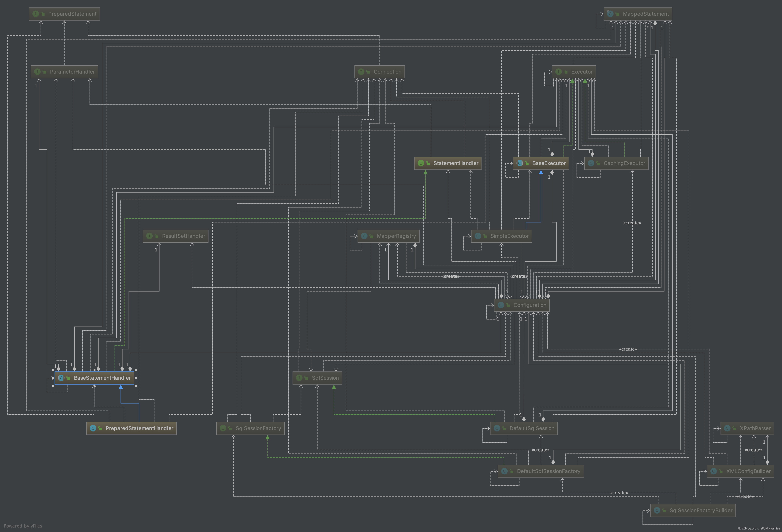The height and width of the screenshot is (532, 782).
Task: Click the SqlSessionFactory interface icon
Action: pyautogui.click(x=223, y=428)
